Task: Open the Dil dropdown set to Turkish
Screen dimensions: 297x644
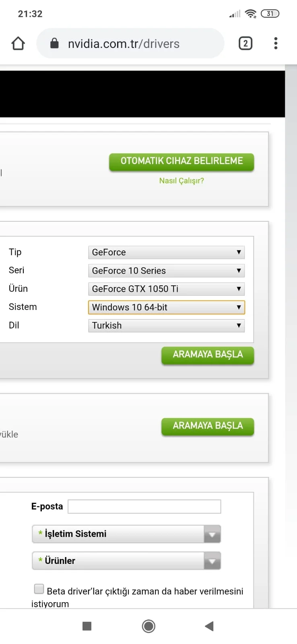Action: [166, 326]
